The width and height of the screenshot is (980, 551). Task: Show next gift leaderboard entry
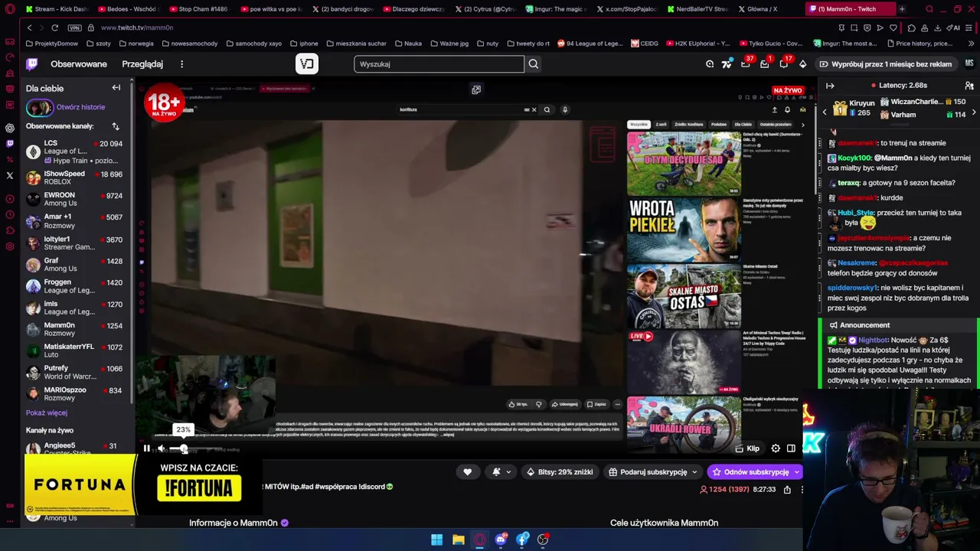(x=973, y=112)
